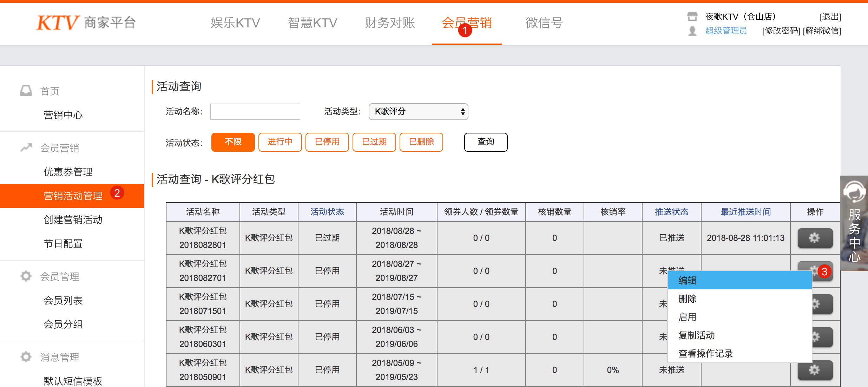Open 优惠券管理 in the sidebar
Image resolution: width=868 pixels, height=387 pixels.
point(68,172)
